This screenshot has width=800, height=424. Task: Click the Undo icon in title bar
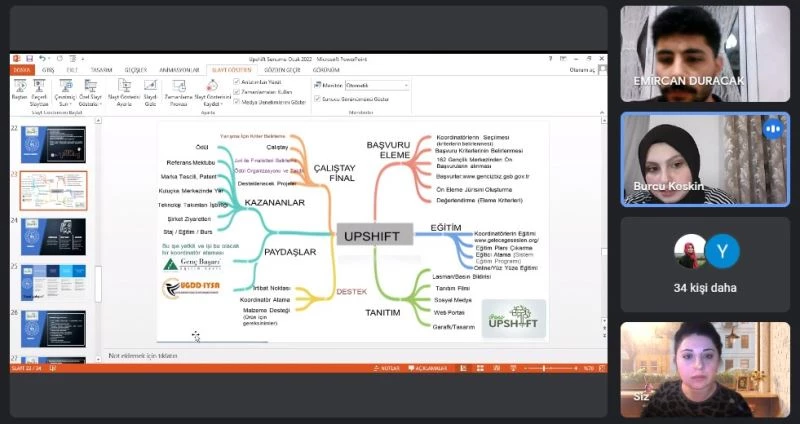click(39, 59)
